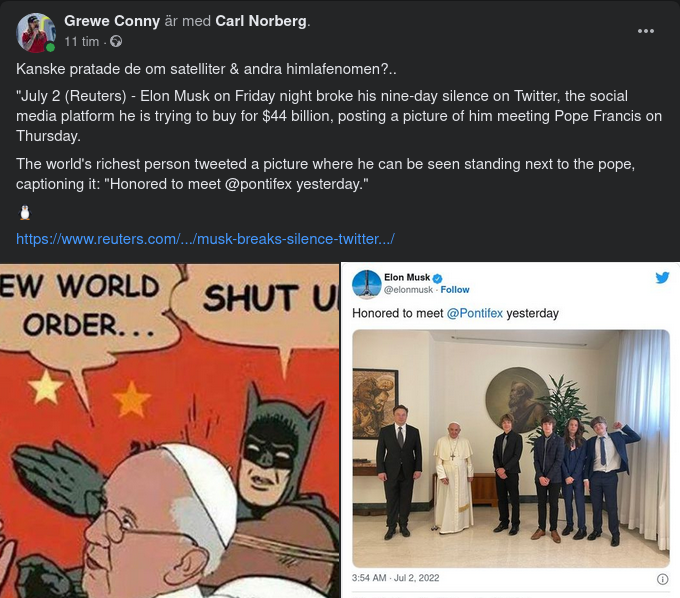The height and width of the screenshot is (598, 680).
Task: Open the post options three-dot menu
Action: tap(646, 31)
